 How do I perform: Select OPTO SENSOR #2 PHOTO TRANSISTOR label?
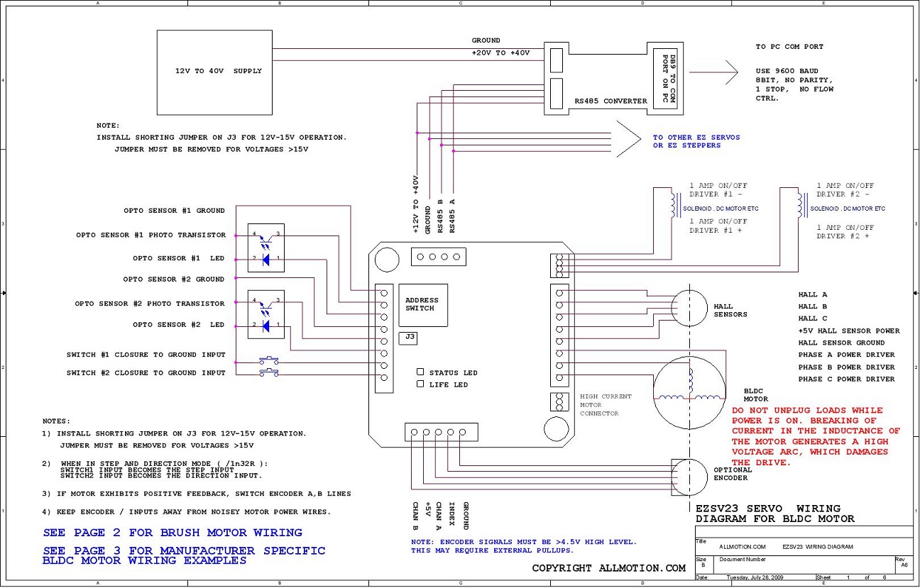point(150,304)
